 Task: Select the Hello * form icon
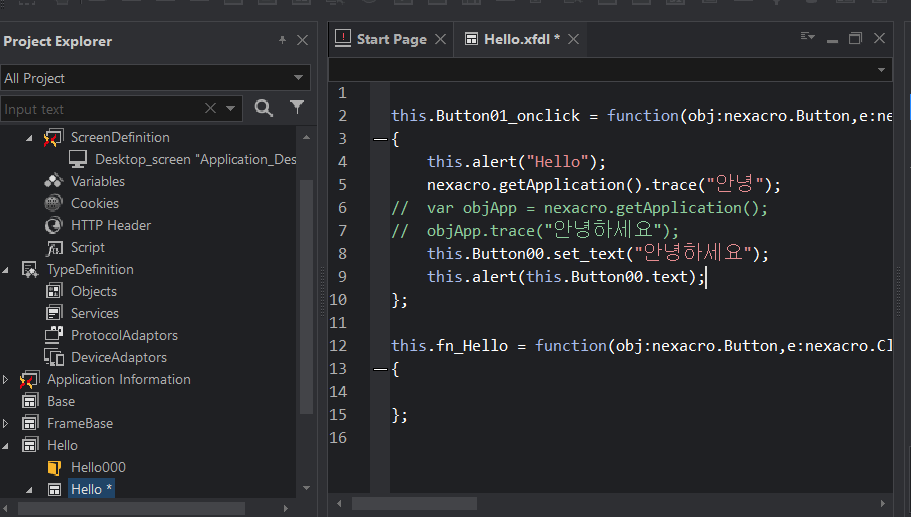coord(54,490)
